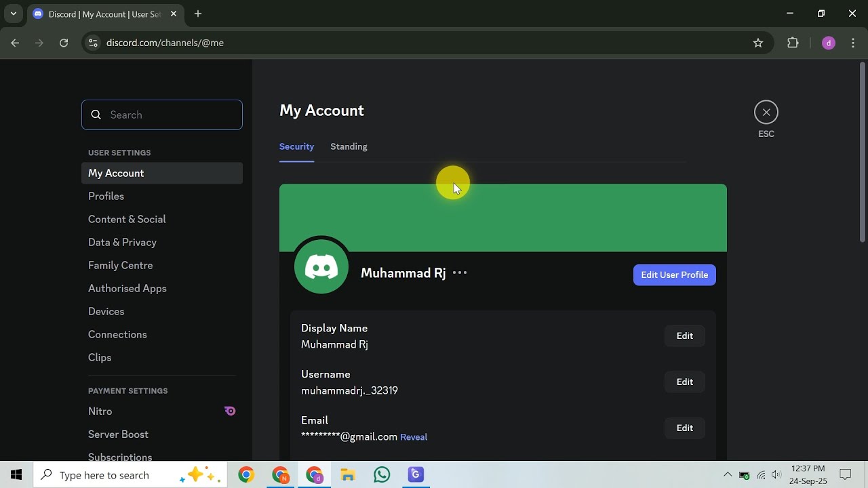Click the address bar URL
The image size is (868, 488).
coord(165,43)
